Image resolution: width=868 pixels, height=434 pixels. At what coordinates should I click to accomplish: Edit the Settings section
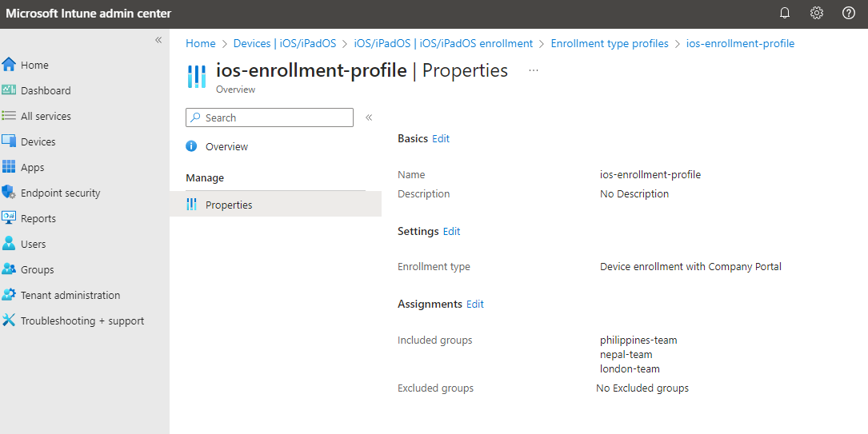tap(452, 232)
